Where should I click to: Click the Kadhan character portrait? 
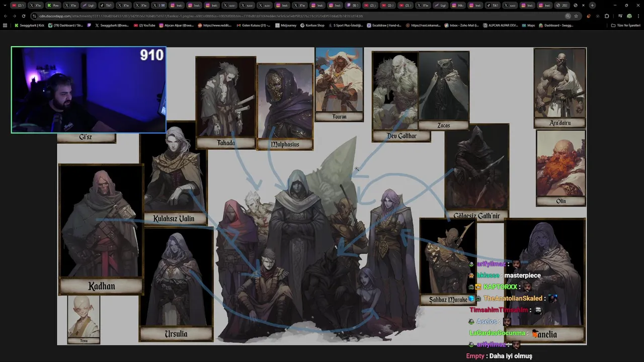coord(101,229)
